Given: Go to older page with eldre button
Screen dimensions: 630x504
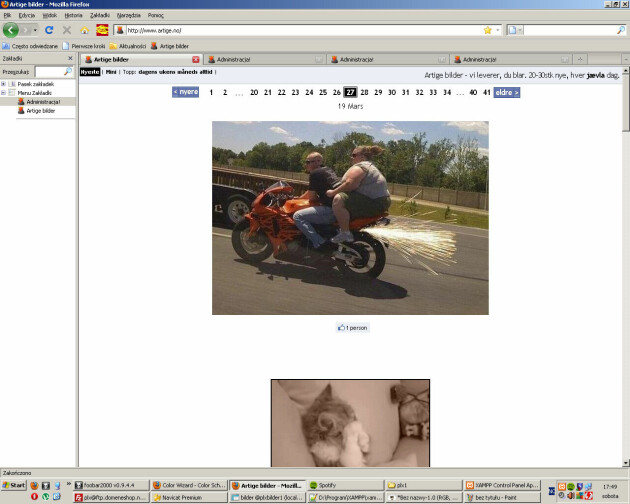Looking at the screenshot, I should tap(507, 92).
